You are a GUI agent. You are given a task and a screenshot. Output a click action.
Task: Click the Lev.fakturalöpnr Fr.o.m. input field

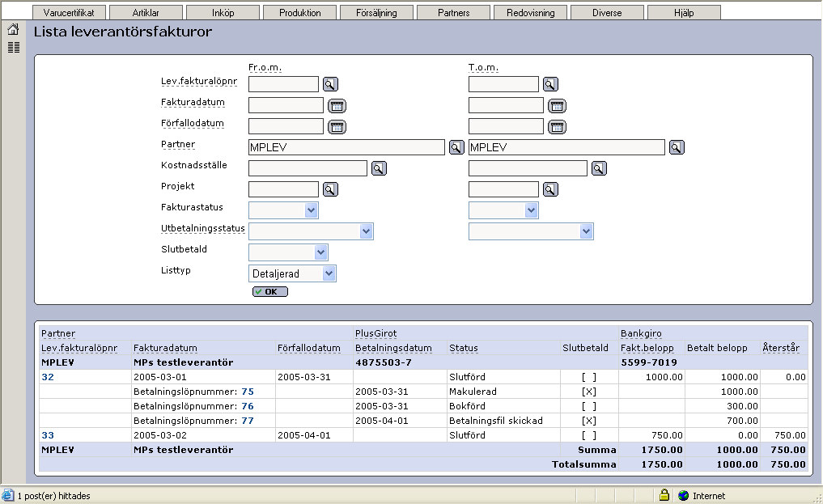[x=283, y=84]
